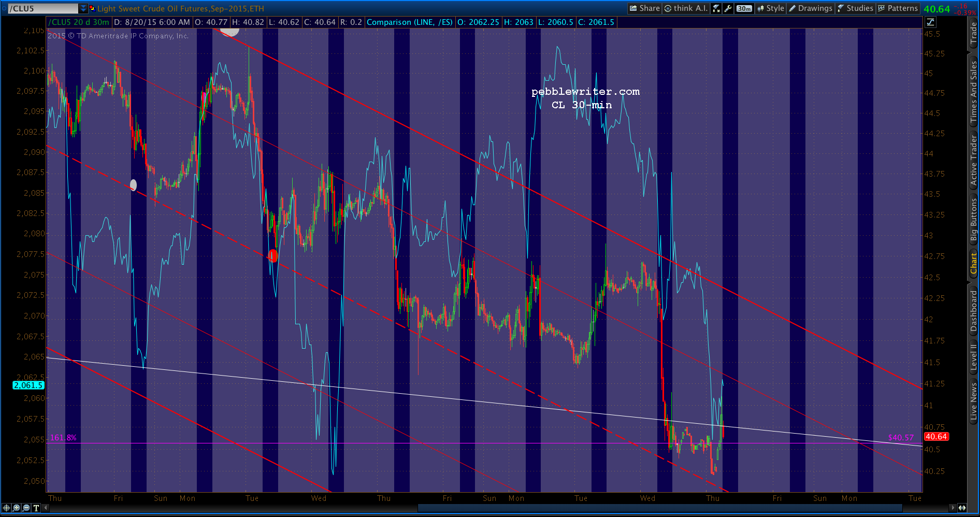Image resolution: width=980 pixels, height=517 pixels.
Task: Click the Share chart icon button
Action: coord(644,8)
